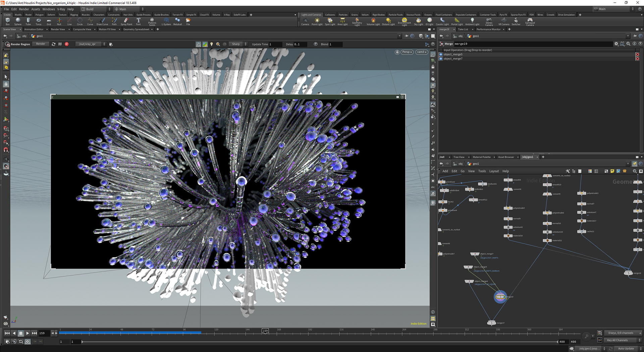Toggle audio in the playbar
This screenshot has height=352, width=644.
tap(14, 342)
